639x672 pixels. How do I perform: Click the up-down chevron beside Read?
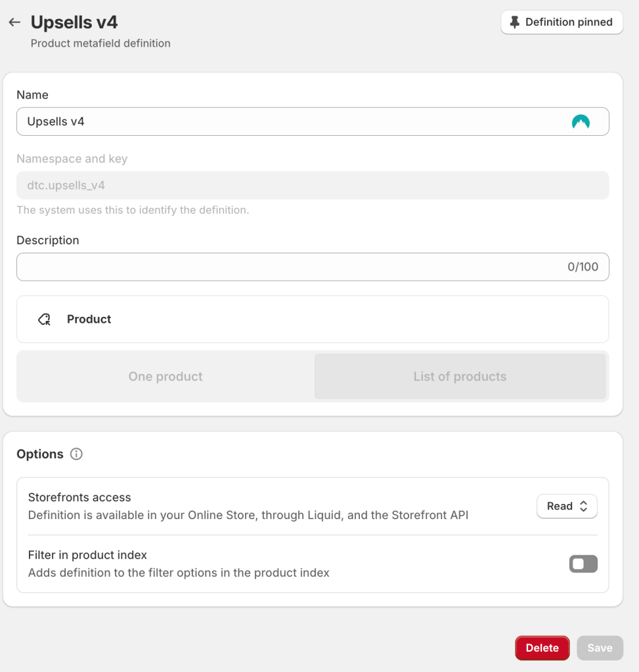[x=583, y=506]
